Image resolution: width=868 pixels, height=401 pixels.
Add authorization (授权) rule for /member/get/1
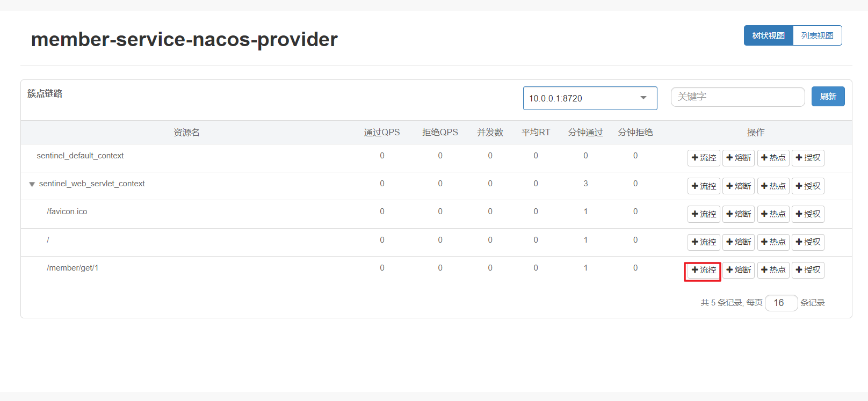click(x=808, y=270)
